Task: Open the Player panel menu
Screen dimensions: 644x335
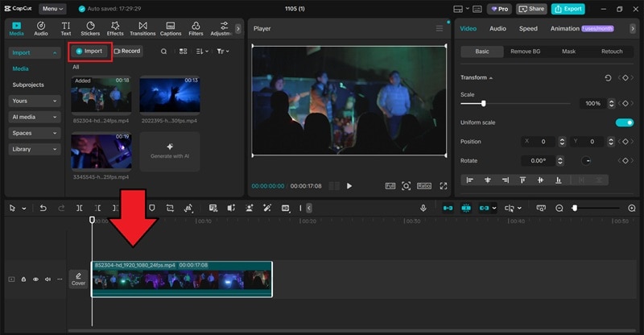Action: point(439,28)
